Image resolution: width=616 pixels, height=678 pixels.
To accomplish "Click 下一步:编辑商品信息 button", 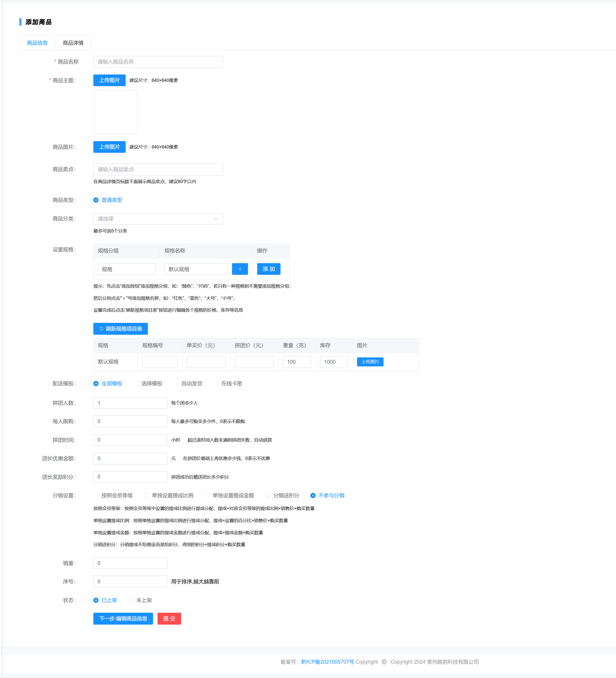I will pos(123,619).
